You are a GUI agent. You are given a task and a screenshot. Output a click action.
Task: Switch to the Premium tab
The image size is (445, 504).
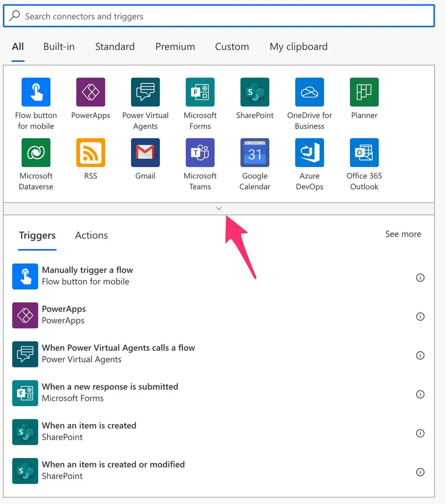[x=175, y=46]
